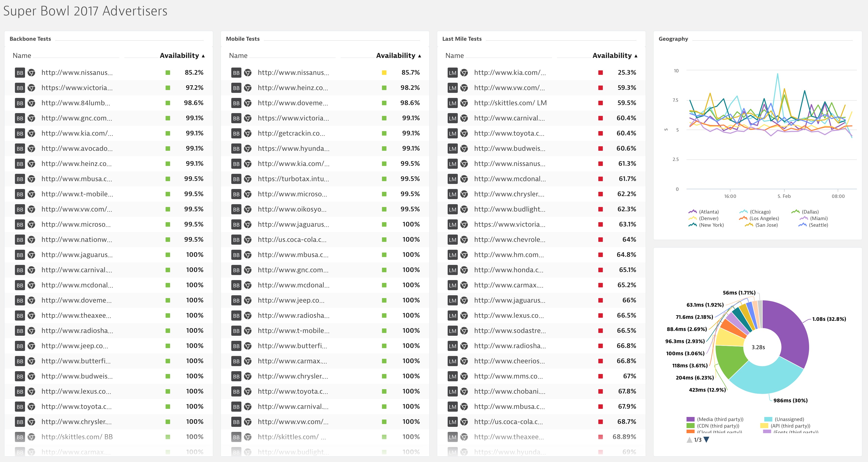Image resolution: width=868 pixels, height=462 pixels.
Task: Click BB badge for butterfi in Mobile Tests
Action: (x=236, y=346)
